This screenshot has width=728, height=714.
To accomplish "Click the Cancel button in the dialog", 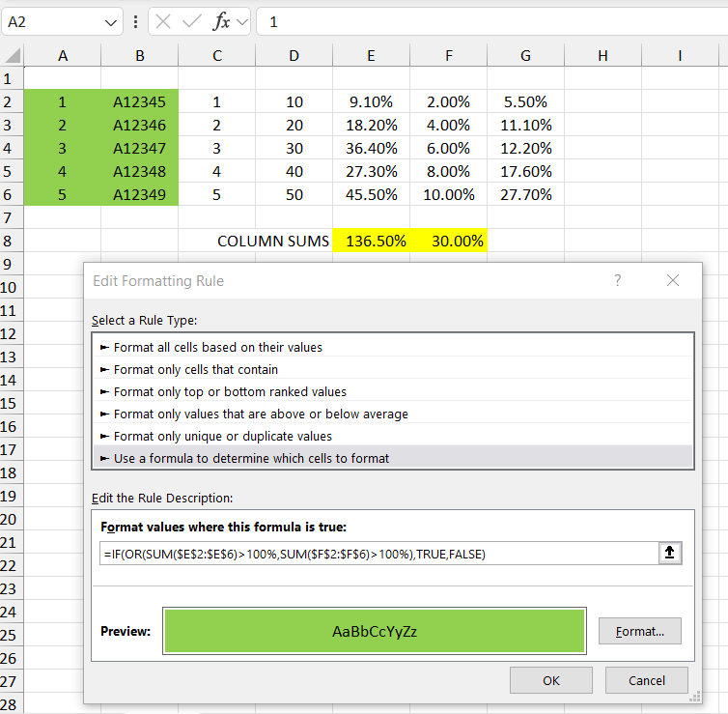I will (x=647, y=680).
